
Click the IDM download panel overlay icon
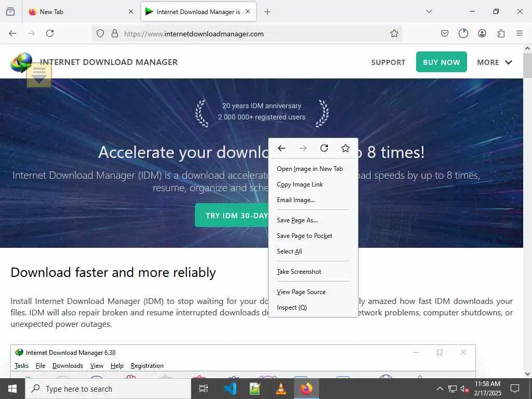(x=39, y=75)
